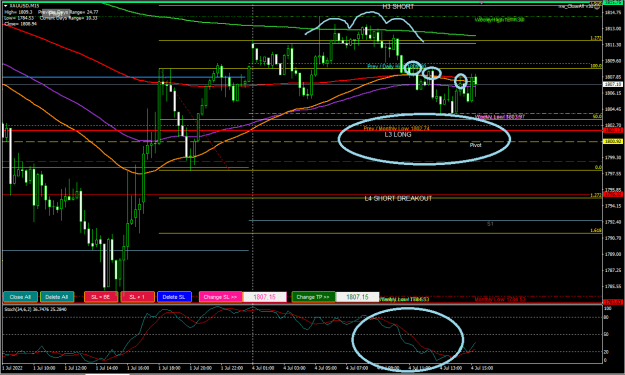Select the L4 SHORT BREAKOUT label
This screenshot has width=625, height=375.
tap(398, 198)
